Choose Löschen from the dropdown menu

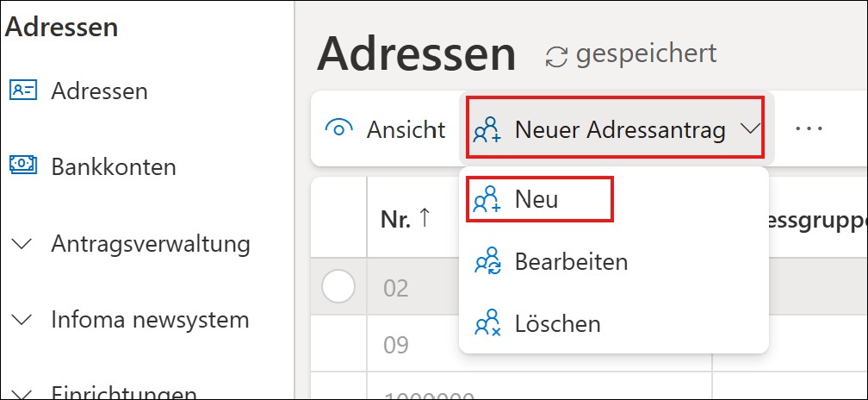click(x=557, y=323)
